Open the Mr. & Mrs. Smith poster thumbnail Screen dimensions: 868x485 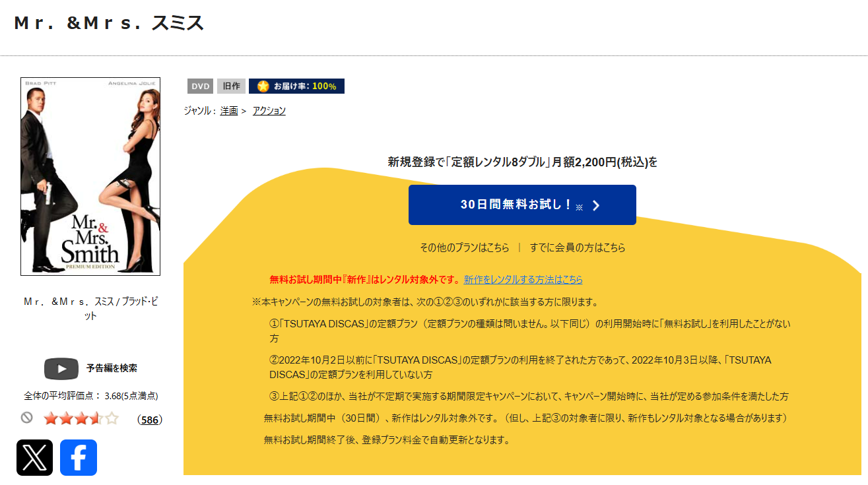pyautogui.click(x=90, y=176)
